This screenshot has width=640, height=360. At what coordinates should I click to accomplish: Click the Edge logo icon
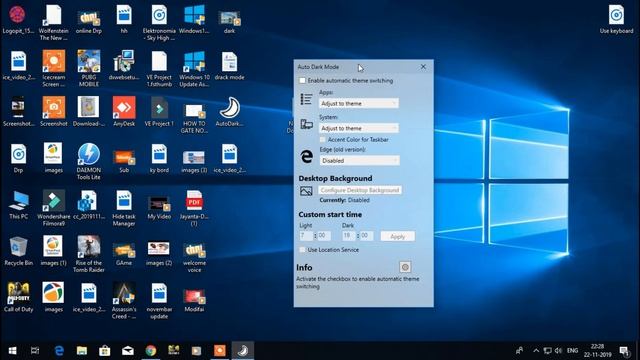point(307,156)
